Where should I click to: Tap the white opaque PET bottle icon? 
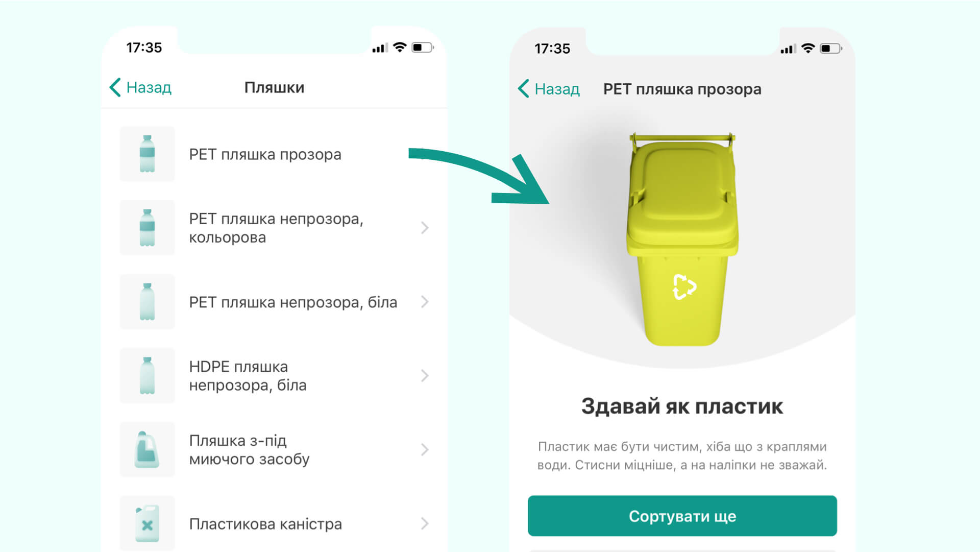pyautogui.click(x=147, y=302)
